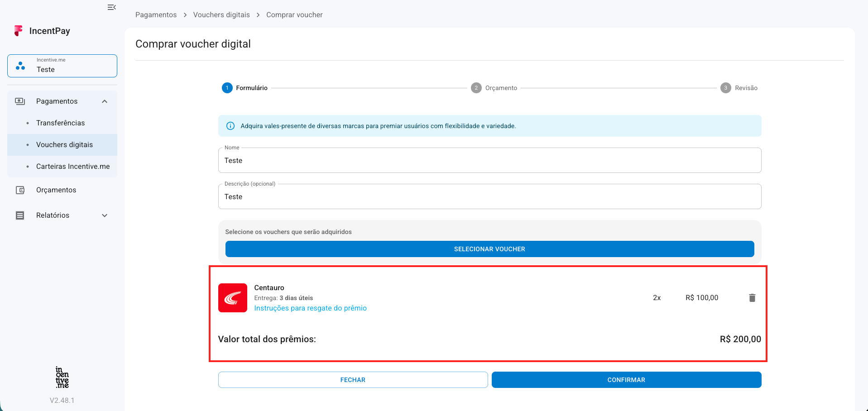Select Vouchers digitais in sidebar
Image resolution: width=868 pixels, height=411 pixels.
[62, 145]
